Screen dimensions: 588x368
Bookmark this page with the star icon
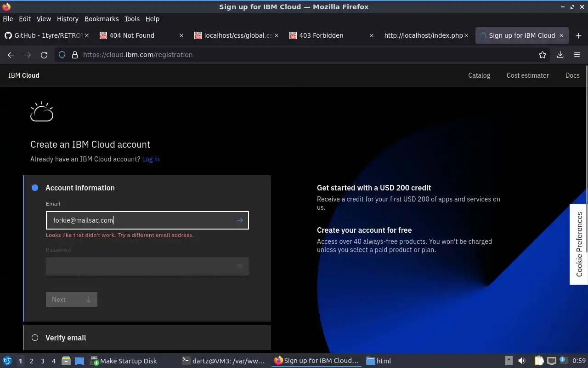tap(543, 55)
